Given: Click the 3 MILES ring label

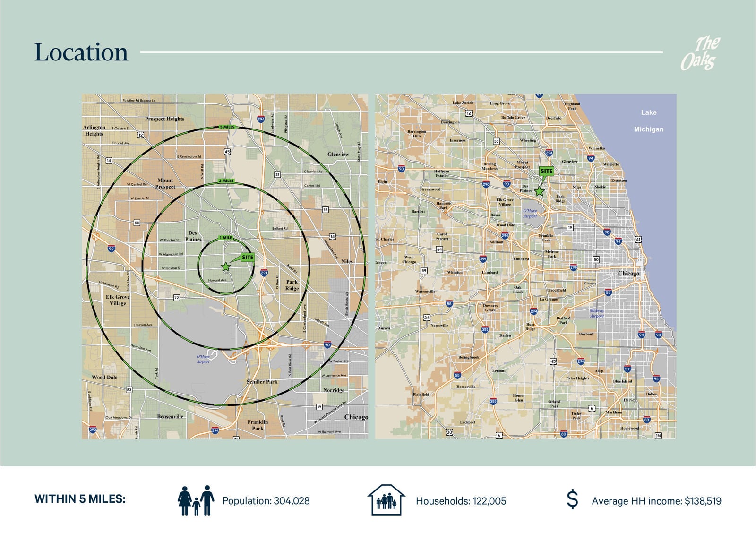Looking at the screenshot, I should [226, 181].
